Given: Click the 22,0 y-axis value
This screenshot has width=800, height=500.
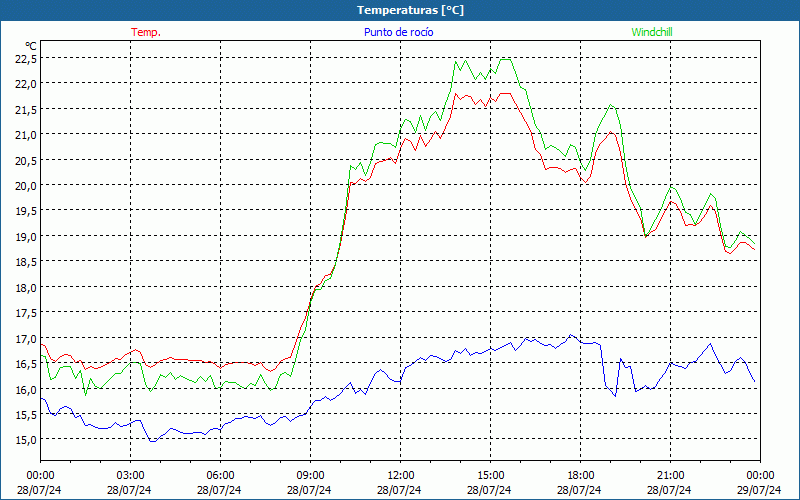Looking at the screenshot, I should tap(26, 84).
